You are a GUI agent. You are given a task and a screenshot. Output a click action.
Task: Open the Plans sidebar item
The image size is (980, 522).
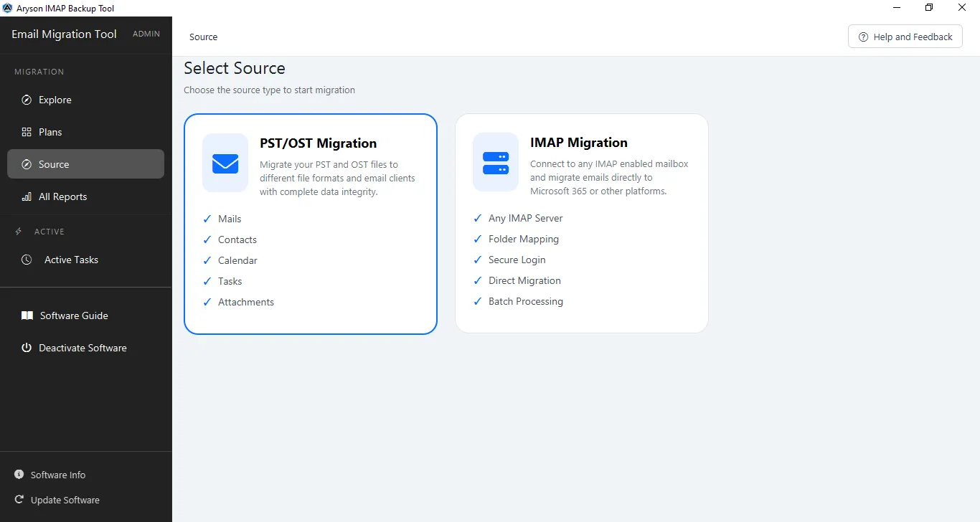pyautogui.click(x=85, y=132)
